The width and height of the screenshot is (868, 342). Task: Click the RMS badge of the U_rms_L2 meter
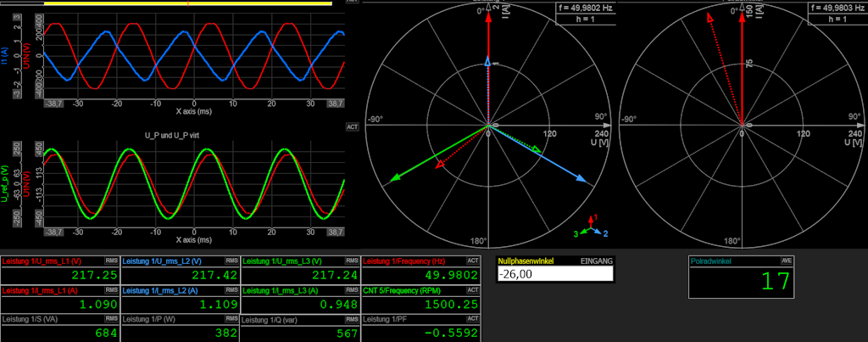coord(232,260)
